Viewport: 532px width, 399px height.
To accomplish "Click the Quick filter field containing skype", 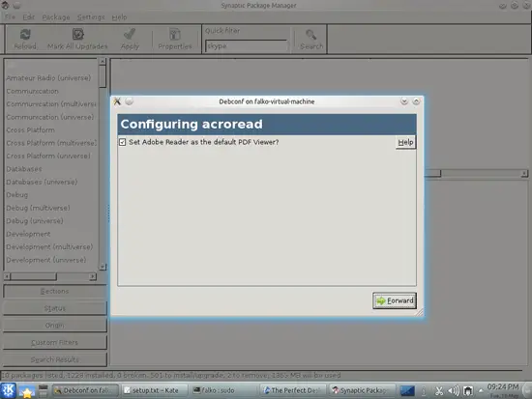I will (x=247, y=46).
